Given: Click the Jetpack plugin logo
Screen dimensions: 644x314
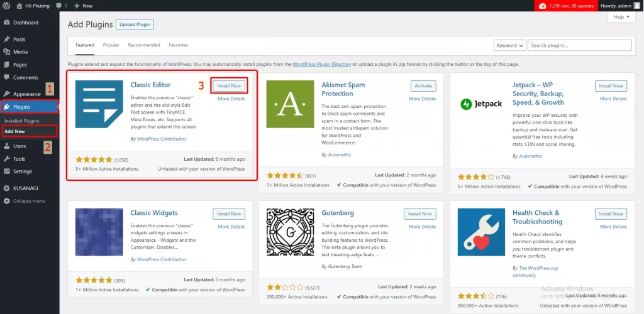Looking at the screenshot, I should 481,104.
